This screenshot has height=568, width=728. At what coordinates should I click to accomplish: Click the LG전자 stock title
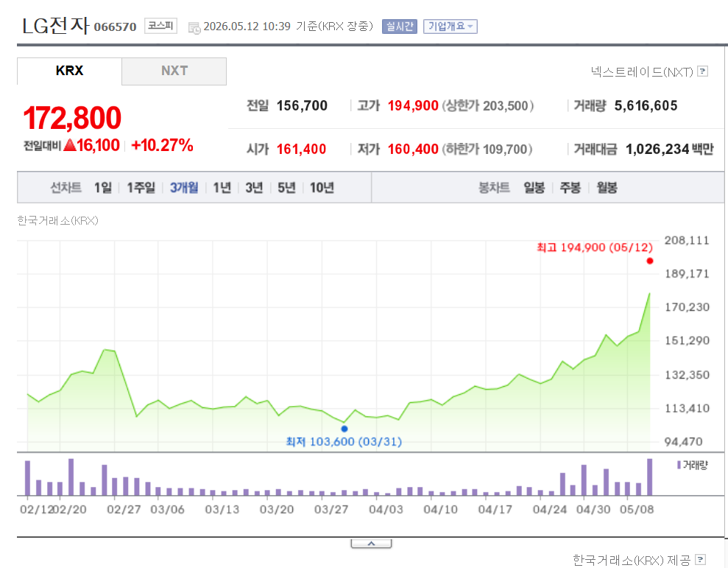pos(55,26)
